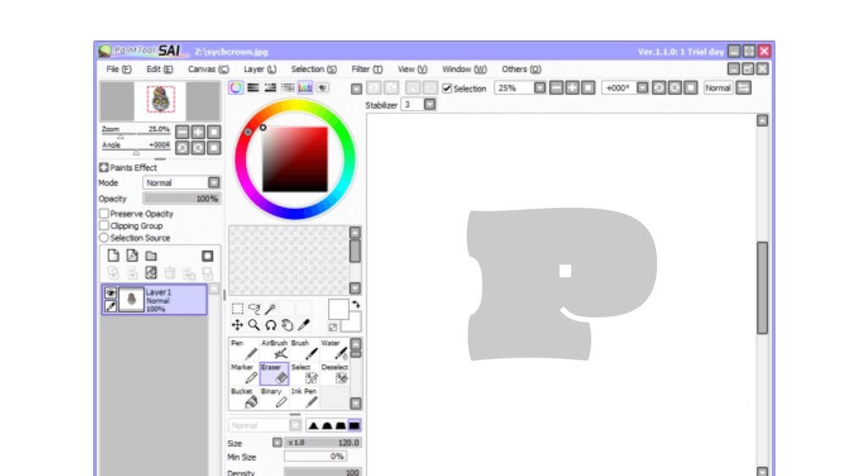Open the Window menu

pyautogui.click(x=465, y=70)
